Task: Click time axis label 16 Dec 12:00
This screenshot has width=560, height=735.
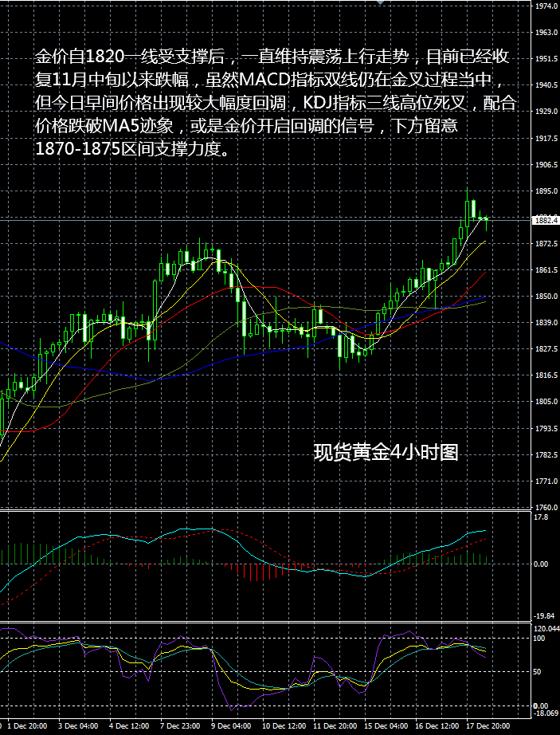Action: [x=438, y=725]
